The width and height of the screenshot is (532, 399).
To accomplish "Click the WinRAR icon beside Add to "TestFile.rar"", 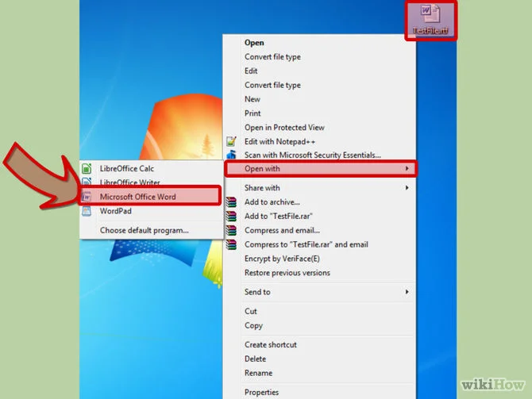I will (231, 217).
